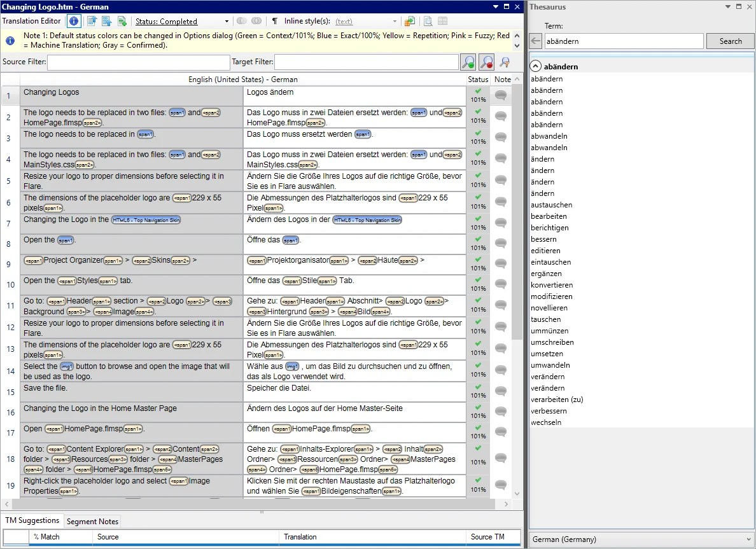Click the note bubble icon for segment 1
Screen dimensions: 756x549
click(500, 95)
